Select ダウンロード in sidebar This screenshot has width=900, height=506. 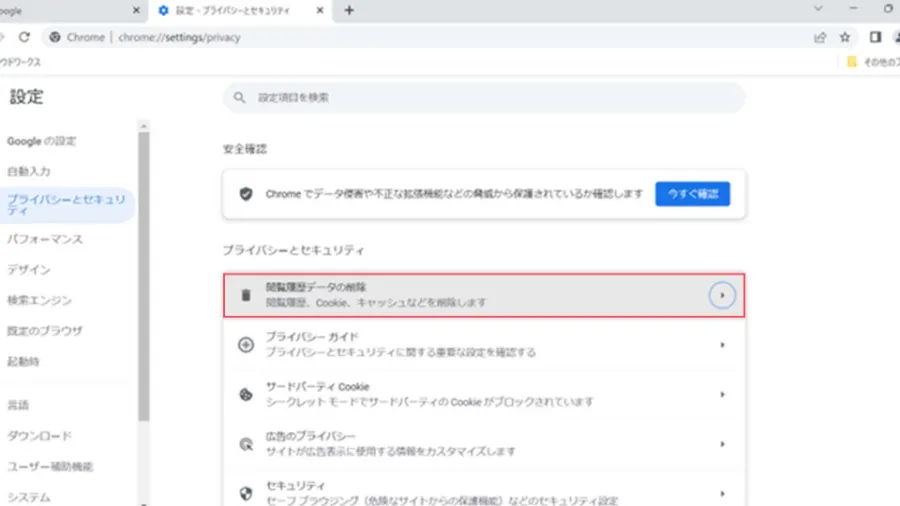coord(39,436)
